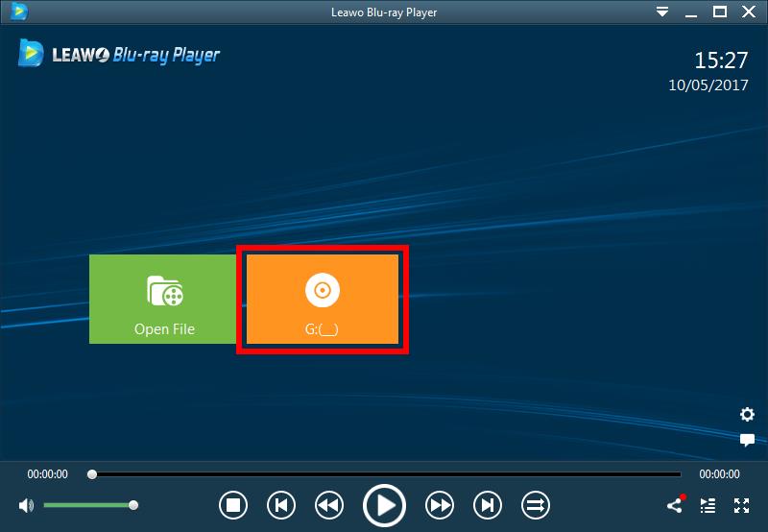Image resolution: width=768 pixels, height=532 pixels.
Task: Show the playlist panel
Action: [708, 505]
